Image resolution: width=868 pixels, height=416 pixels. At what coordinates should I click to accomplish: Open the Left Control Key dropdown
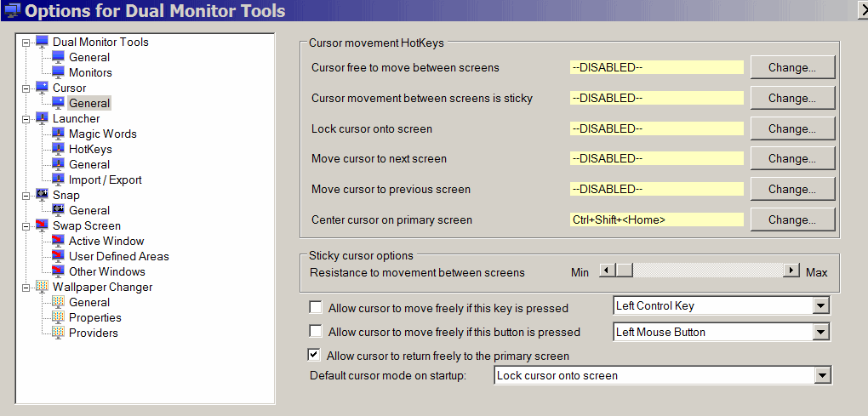pos(820,306)
